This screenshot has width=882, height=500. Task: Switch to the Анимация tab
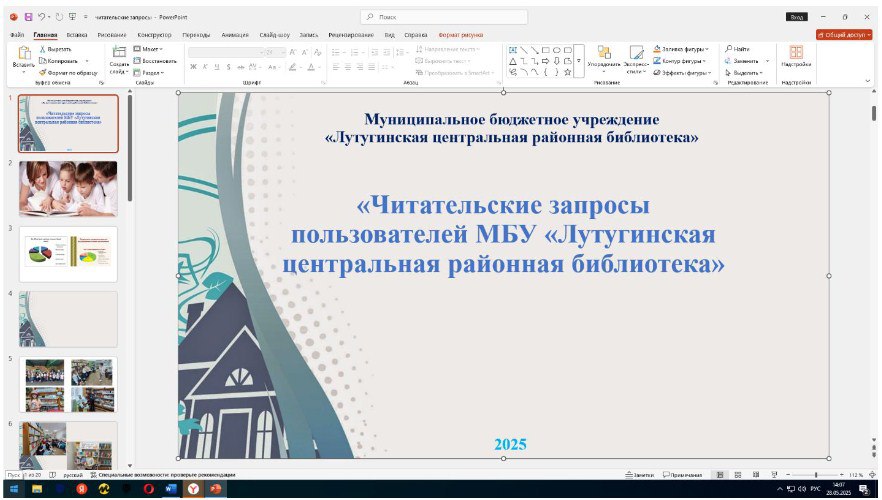(235, 35)
